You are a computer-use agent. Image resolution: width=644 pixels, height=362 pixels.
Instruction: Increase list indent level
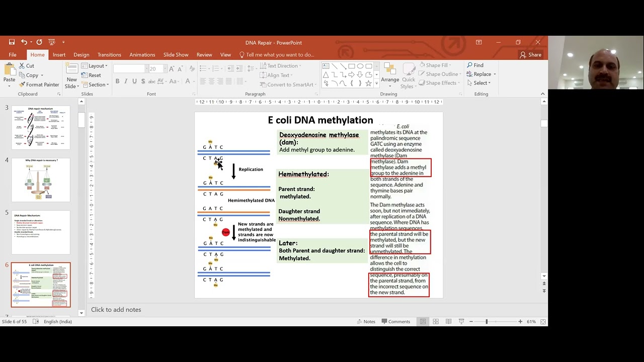tap(239, 68)
